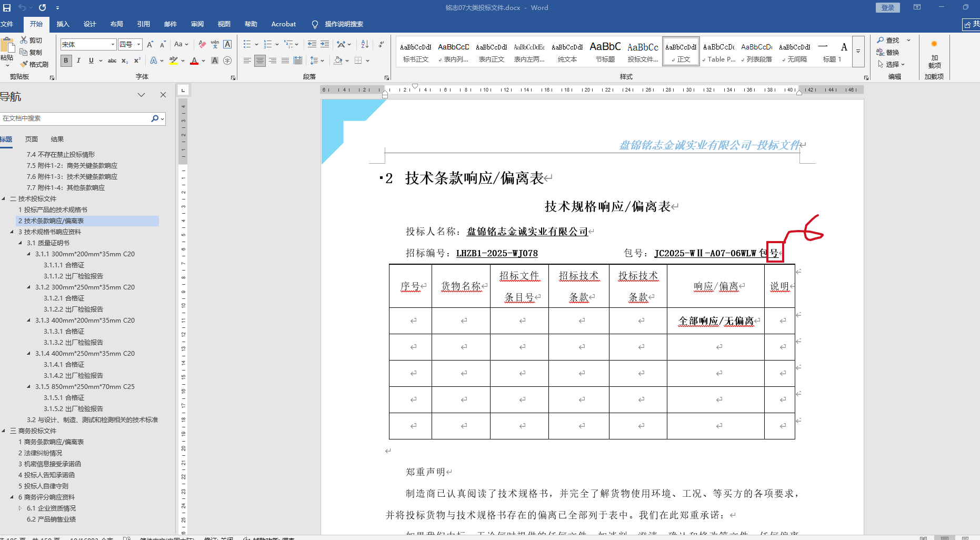The width and height of the screenshot is (980, 540).
Task: Switch to the Review (审阅) tab
Action: (x=197, y=24)
